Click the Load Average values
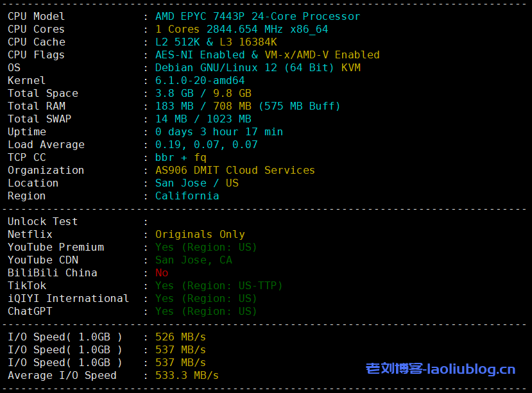The height and width of the screenshot is (393, 532). coord(206,145)
